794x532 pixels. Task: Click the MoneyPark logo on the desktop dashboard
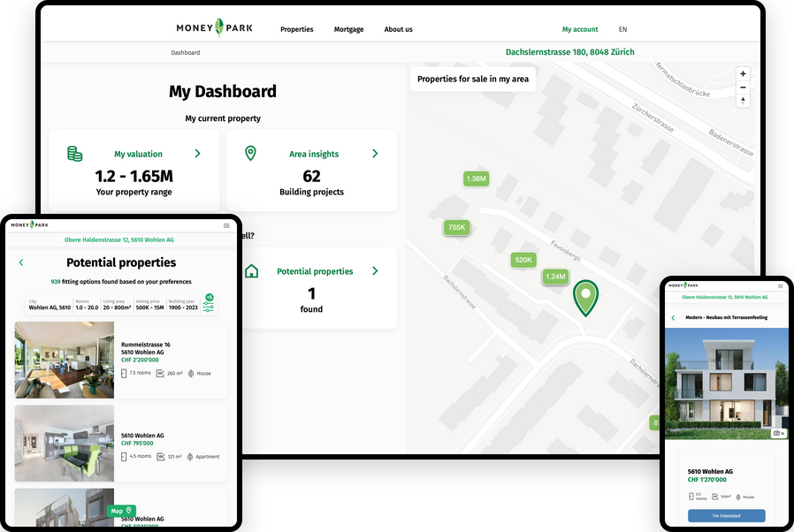point(214,28)
